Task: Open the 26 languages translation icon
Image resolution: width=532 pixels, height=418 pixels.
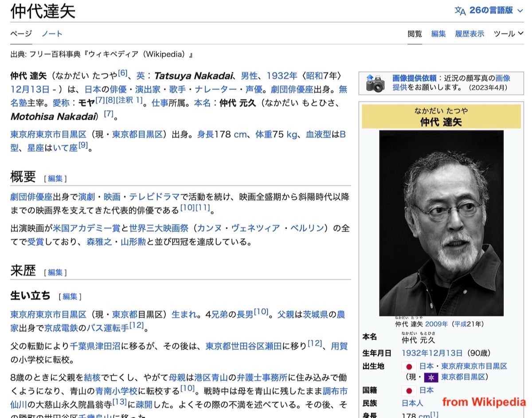Action: [460, 11]
